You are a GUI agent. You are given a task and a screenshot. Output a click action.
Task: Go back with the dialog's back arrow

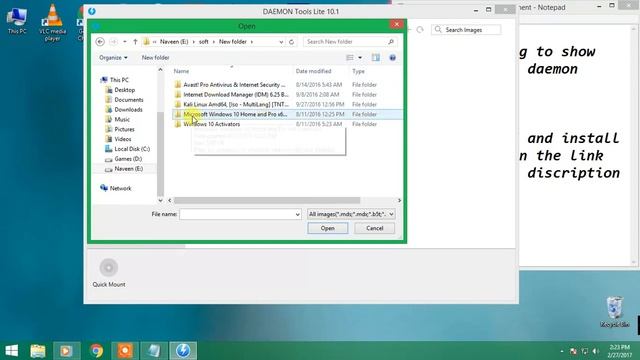(100, 42)
